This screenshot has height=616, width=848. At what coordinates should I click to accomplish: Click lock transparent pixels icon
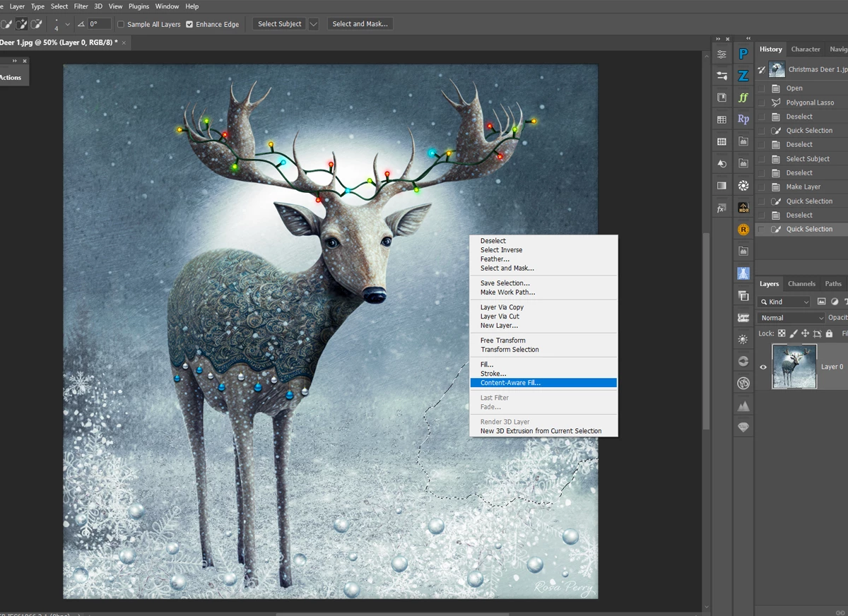coord(782,333)
